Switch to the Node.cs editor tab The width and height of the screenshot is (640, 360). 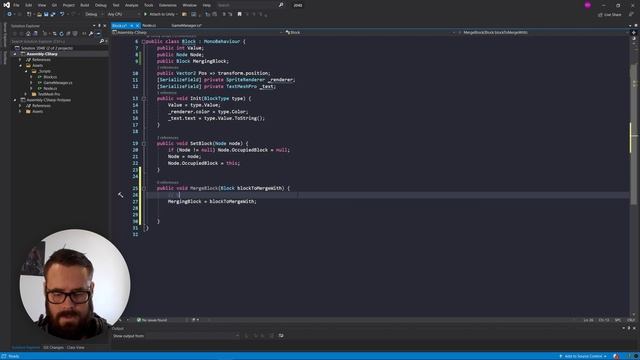point(149,25)
